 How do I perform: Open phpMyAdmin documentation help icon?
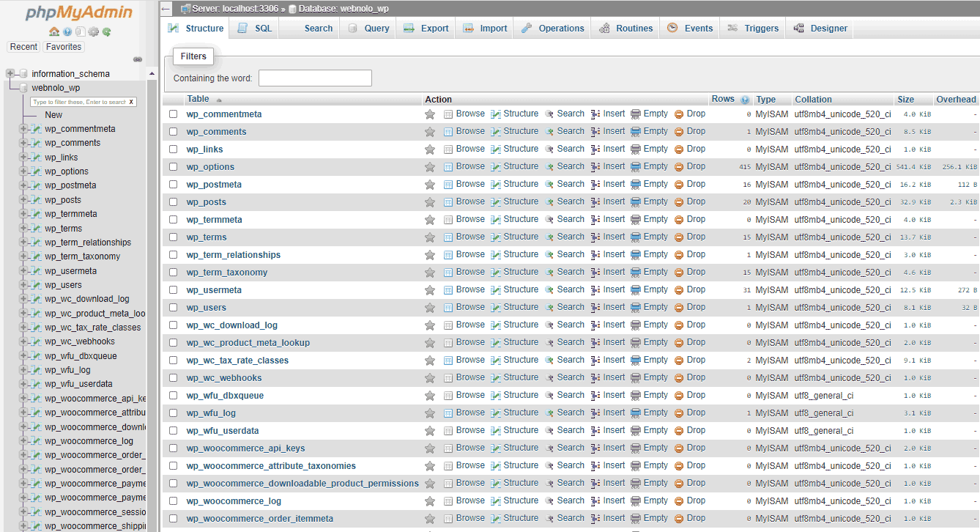[x=67, y=32]
